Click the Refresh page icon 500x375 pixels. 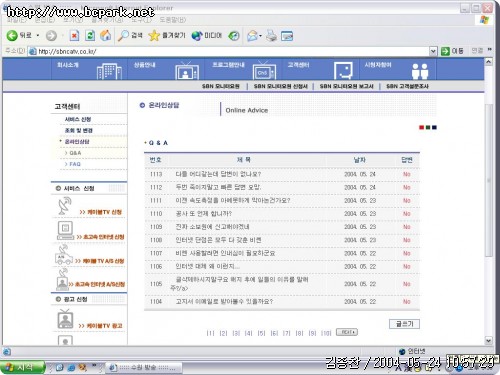point(90,36)
